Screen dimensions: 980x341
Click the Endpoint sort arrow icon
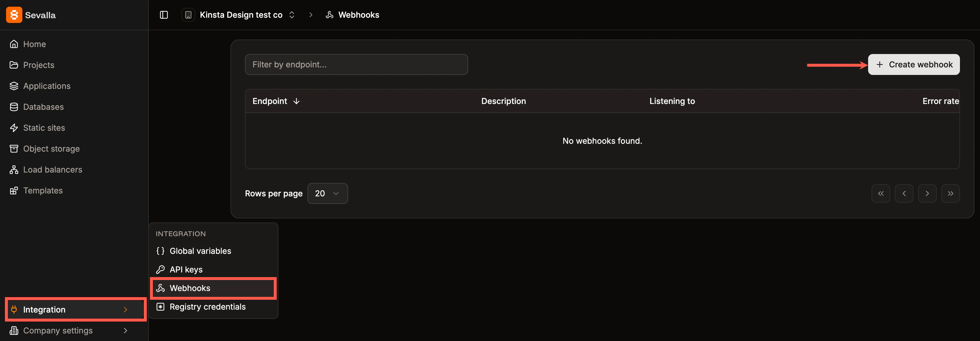point(296,101)
